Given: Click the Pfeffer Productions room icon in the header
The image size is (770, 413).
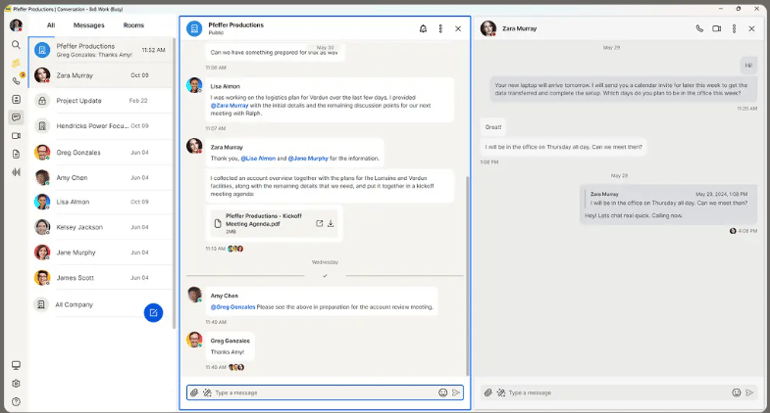Looking at the screenshot, I should 194,28.
